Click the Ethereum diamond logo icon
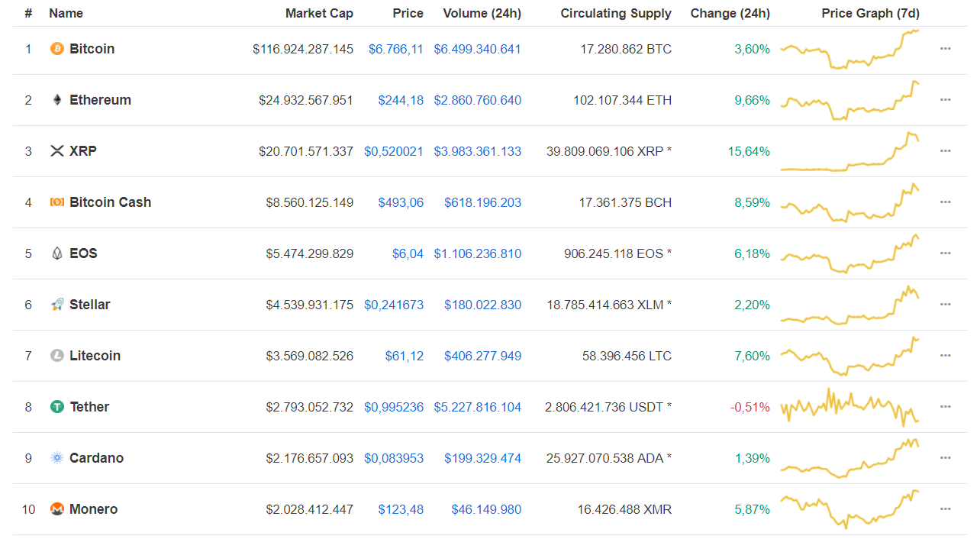Image resolution: width=980 pixels, height=539 pixels. point(56,100)
